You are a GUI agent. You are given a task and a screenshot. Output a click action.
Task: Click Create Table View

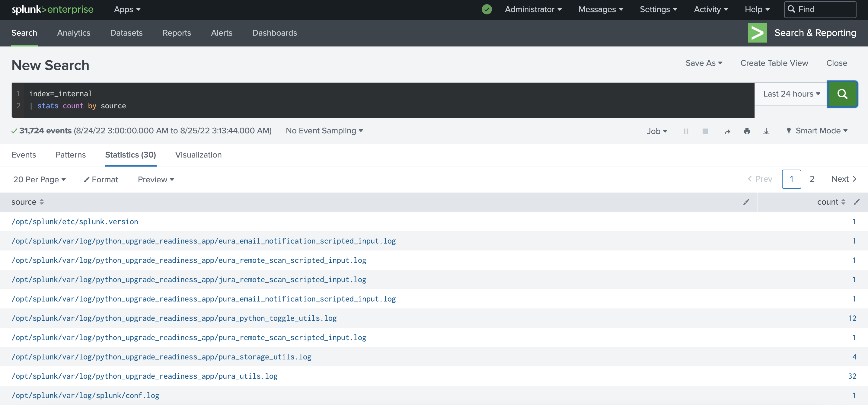click(x=774, y=63)
